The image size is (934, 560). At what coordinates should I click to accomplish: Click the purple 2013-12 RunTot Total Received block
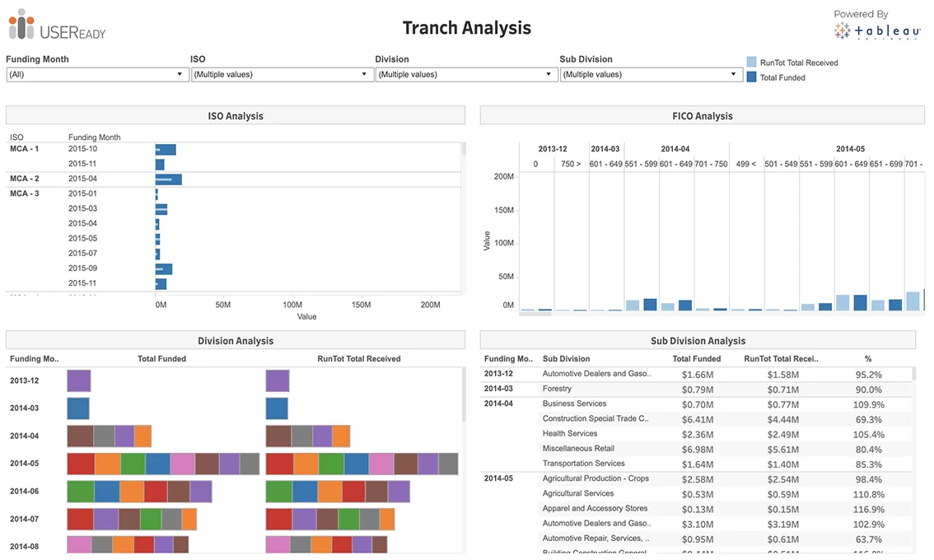[277, 380]
